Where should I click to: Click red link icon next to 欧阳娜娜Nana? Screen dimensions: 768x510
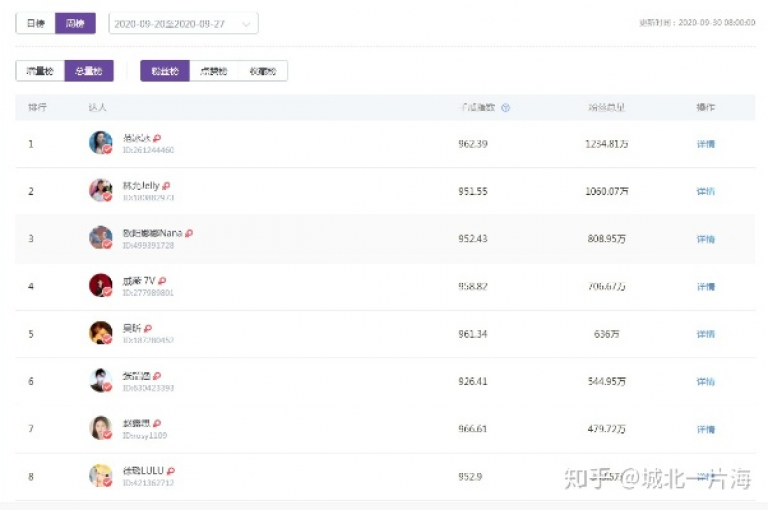coord(189,234)
